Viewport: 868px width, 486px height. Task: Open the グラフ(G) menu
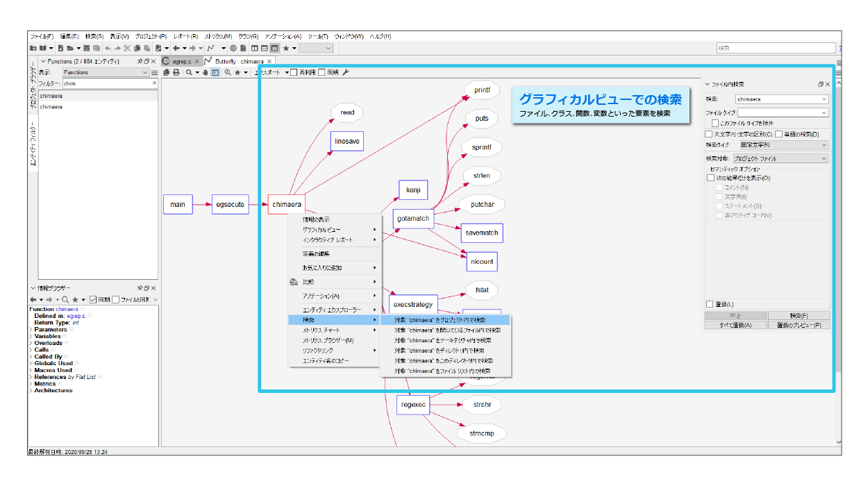click(249, 36)
